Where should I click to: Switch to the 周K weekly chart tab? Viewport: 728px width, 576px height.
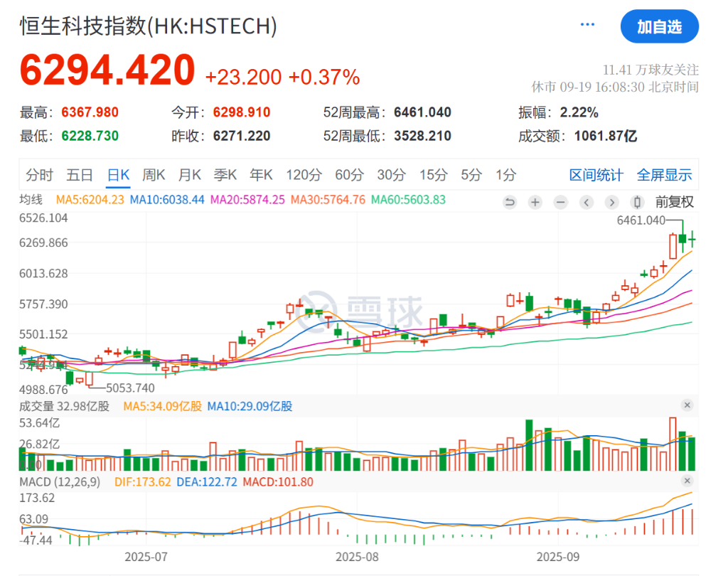(x=154, y=174)
